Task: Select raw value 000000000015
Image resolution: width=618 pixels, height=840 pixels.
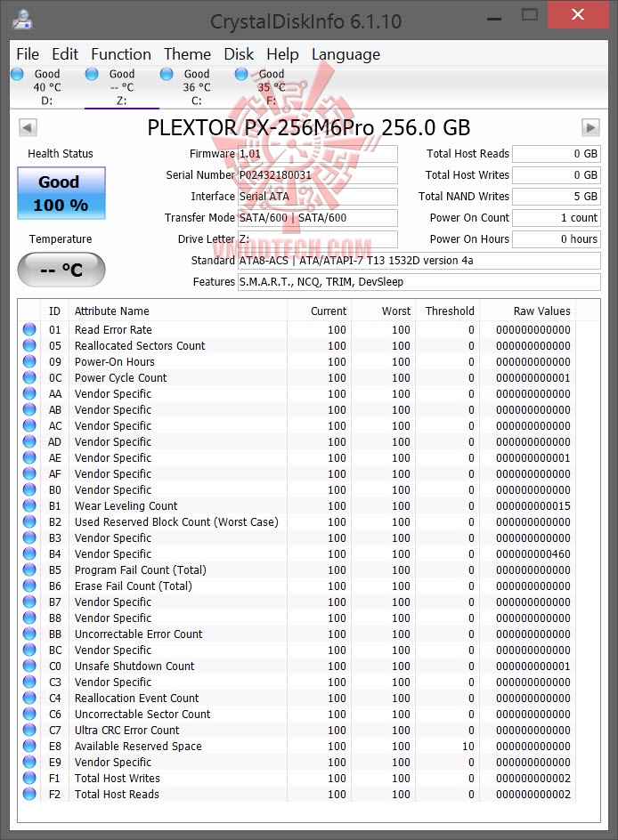Action: [x=533, y=505]
